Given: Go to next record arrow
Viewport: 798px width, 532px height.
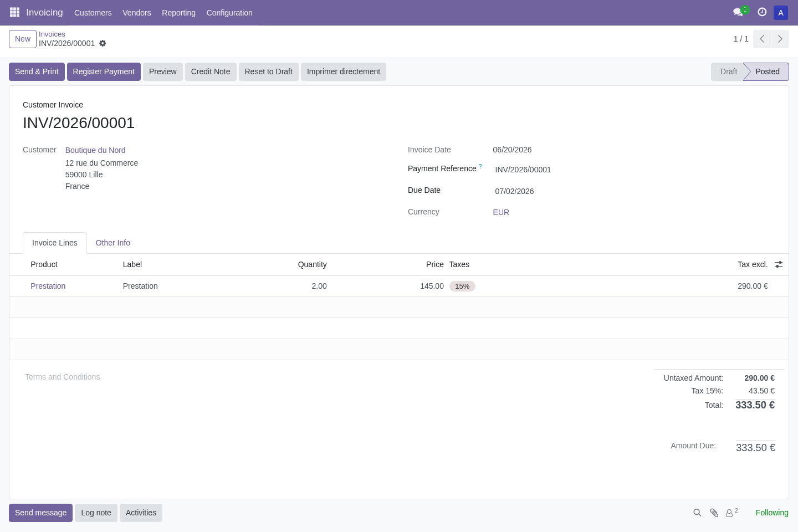Looking at the screenshot, I should coord(780,39).
